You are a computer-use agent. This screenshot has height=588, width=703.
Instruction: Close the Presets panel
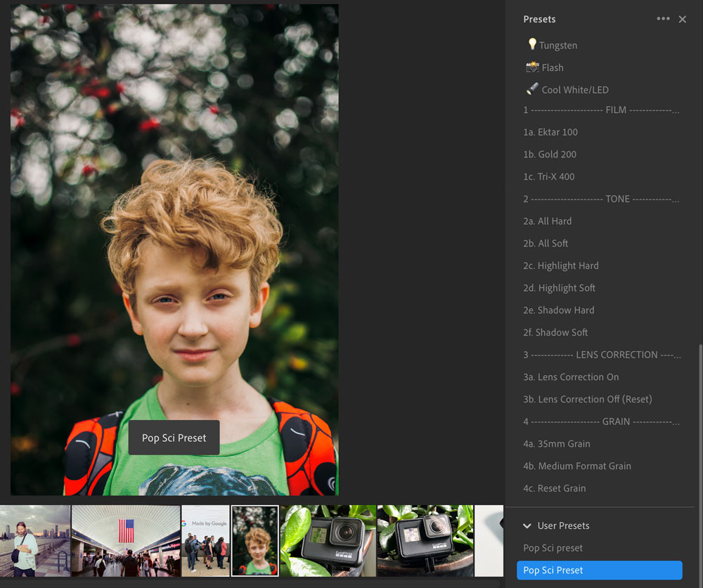point(682,19)
